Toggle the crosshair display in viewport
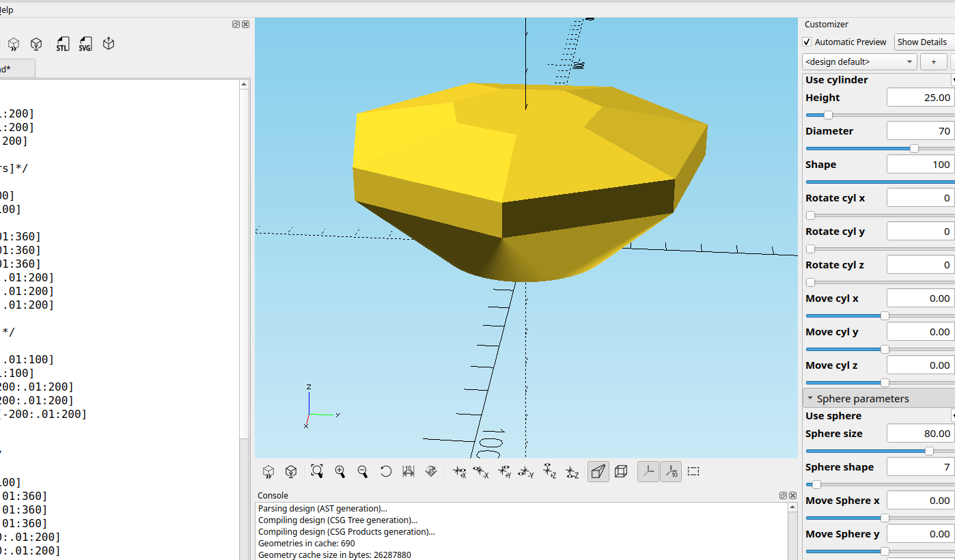Image resolution: width=955 pixels, height=560 pixels. click(x=693, y=471)
